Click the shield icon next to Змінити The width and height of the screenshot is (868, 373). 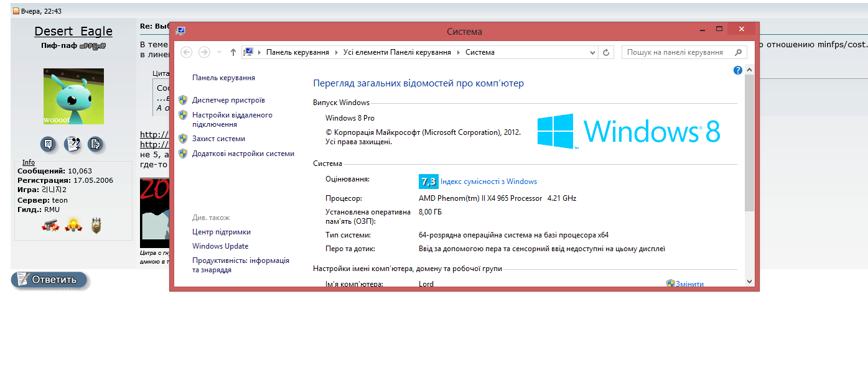(671, 283)
